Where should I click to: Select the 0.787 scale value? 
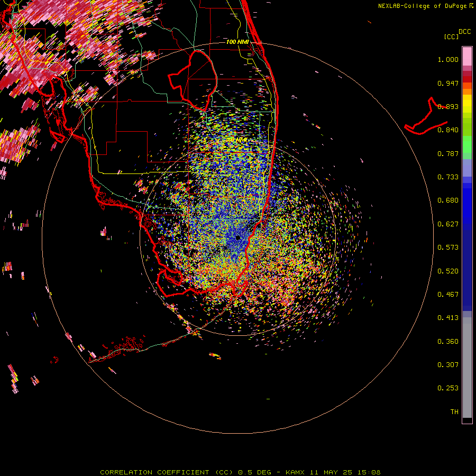(448, 153)
